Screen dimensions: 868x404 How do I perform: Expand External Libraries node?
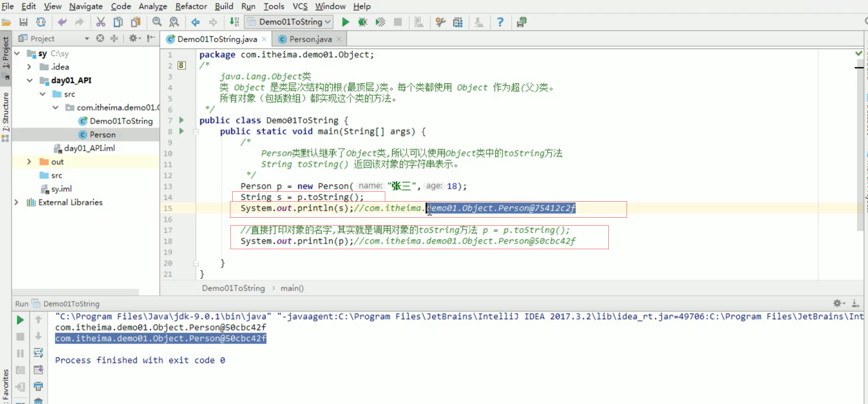[x=16, y=202]
